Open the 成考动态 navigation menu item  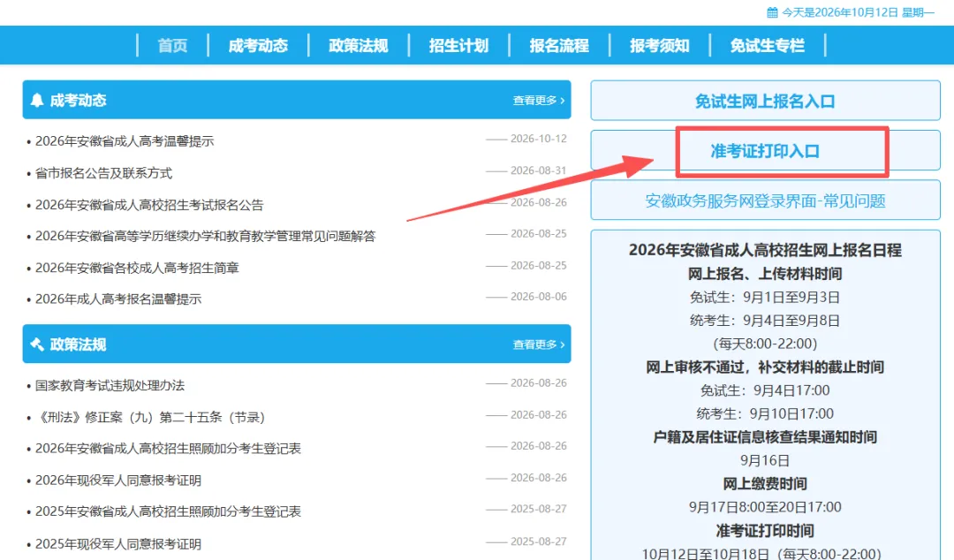tap(258, 46)
